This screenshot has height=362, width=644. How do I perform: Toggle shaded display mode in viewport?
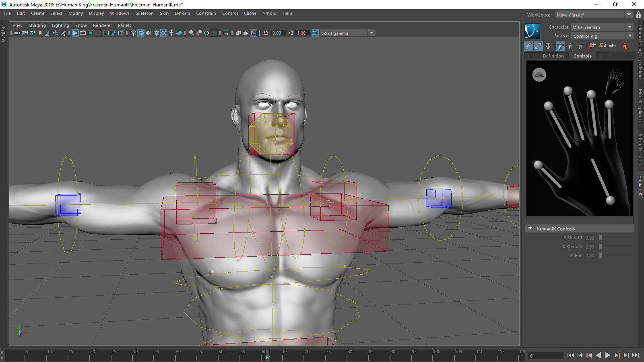click(141, 33)
